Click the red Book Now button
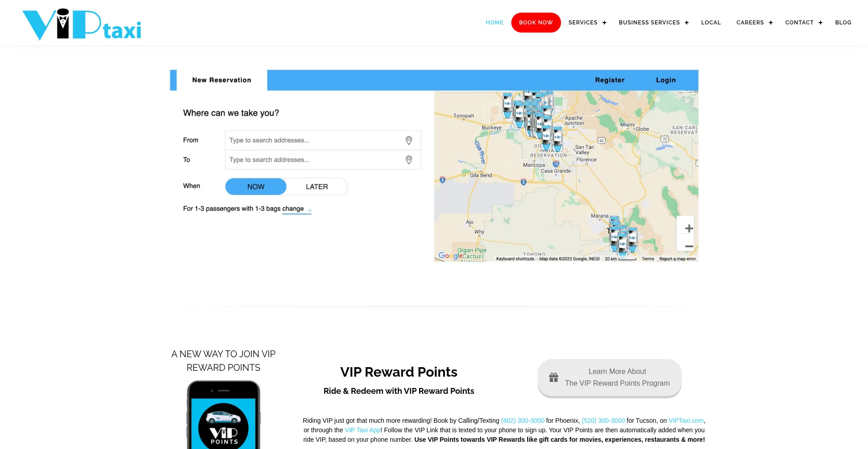Screen dimensions: 868x449 536,23
